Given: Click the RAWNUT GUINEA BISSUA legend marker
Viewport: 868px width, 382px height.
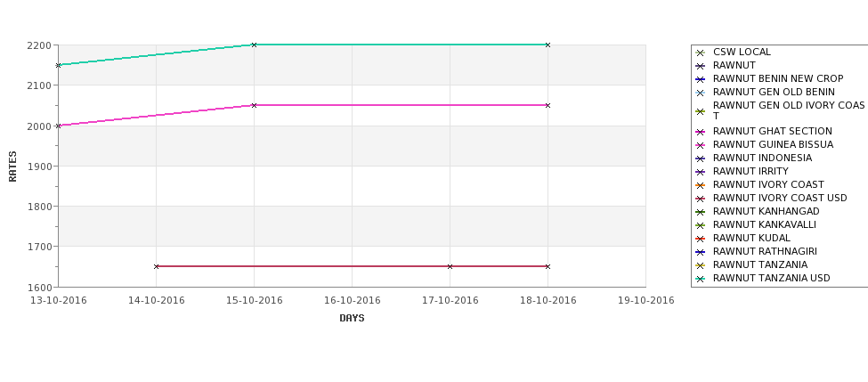Looking at the screenshot, I should pyautogui.click(x=701, y=145).
